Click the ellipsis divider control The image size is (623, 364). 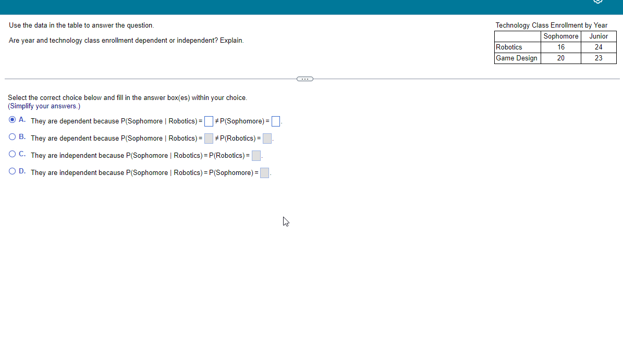click(304, 79)
